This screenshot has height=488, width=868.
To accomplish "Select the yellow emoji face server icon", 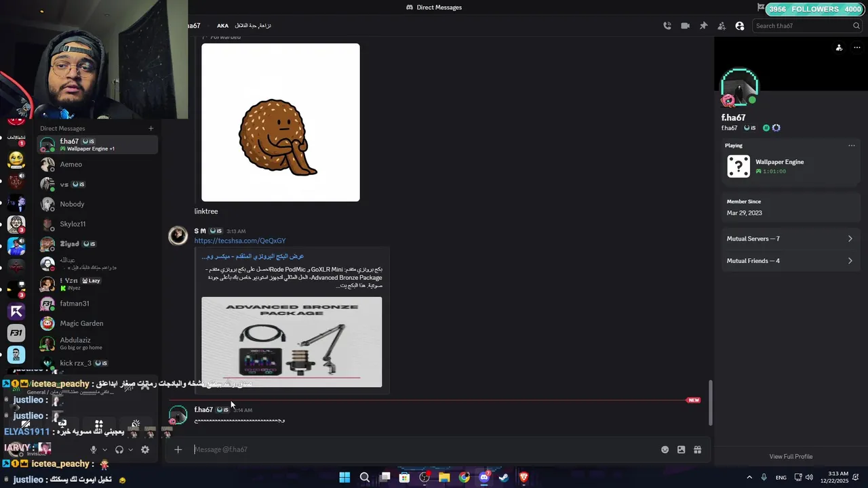I will pos(16,160).
